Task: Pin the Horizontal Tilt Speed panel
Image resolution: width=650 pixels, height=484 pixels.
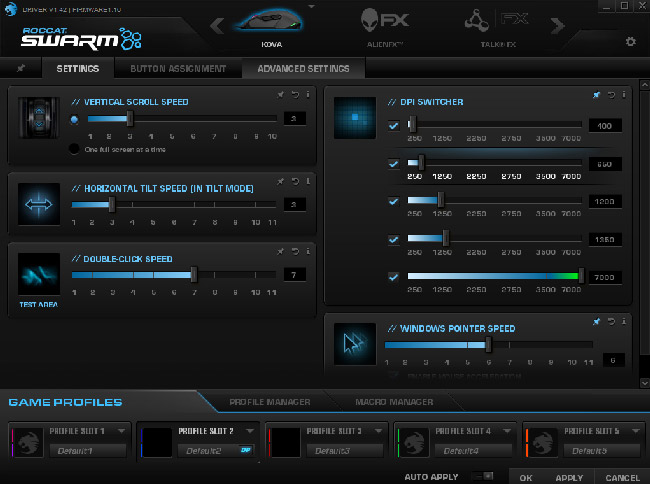Action: [x=281, y=181]
